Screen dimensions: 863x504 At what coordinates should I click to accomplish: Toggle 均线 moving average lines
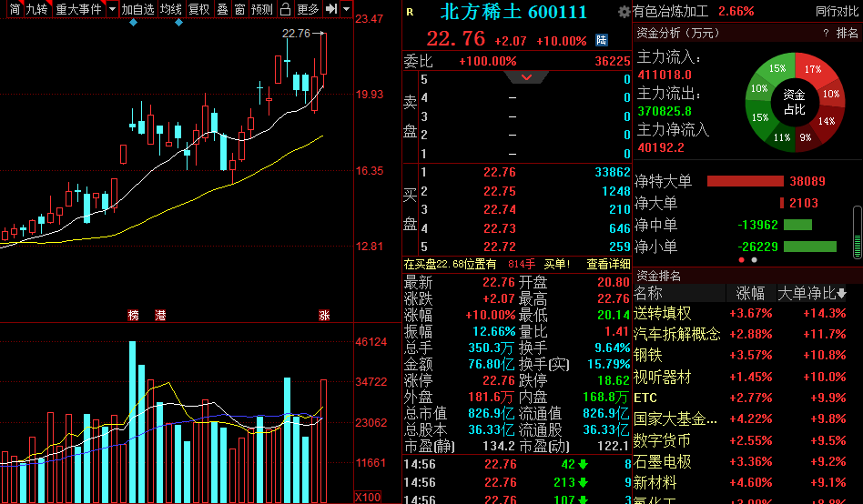click(x=170, y=9)
